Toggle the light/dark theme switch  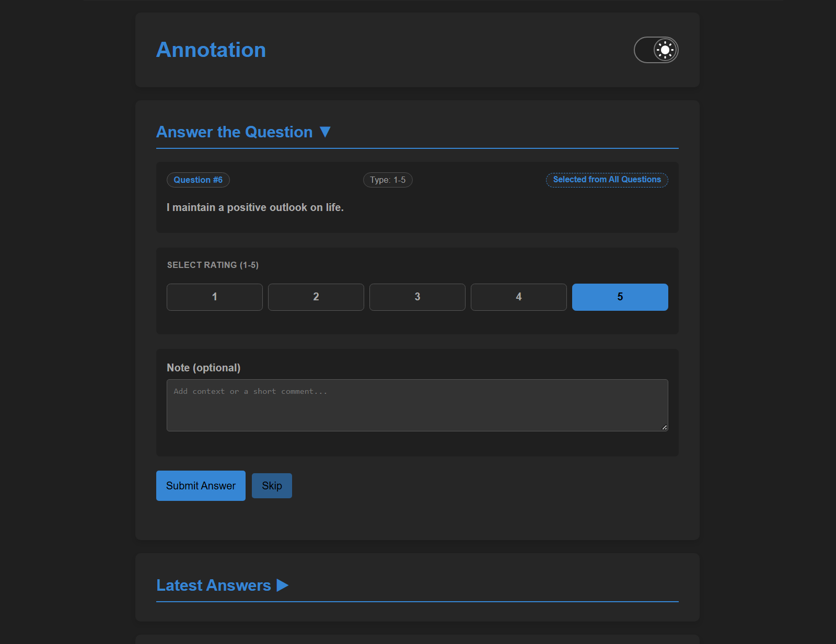(x=656, y=50)
